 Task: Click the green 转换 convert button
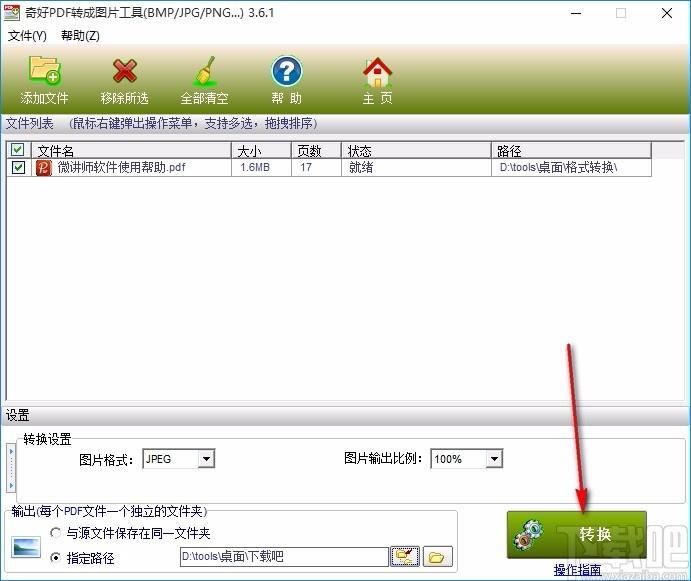tap(576, 534)
